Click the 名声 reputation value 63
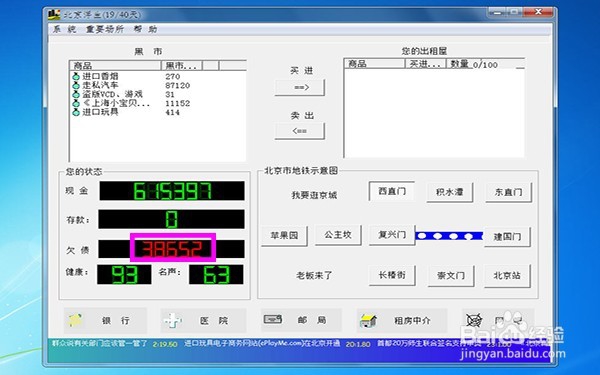The height and width of the screenshot is (375, 600). click(x=216, y=275)
